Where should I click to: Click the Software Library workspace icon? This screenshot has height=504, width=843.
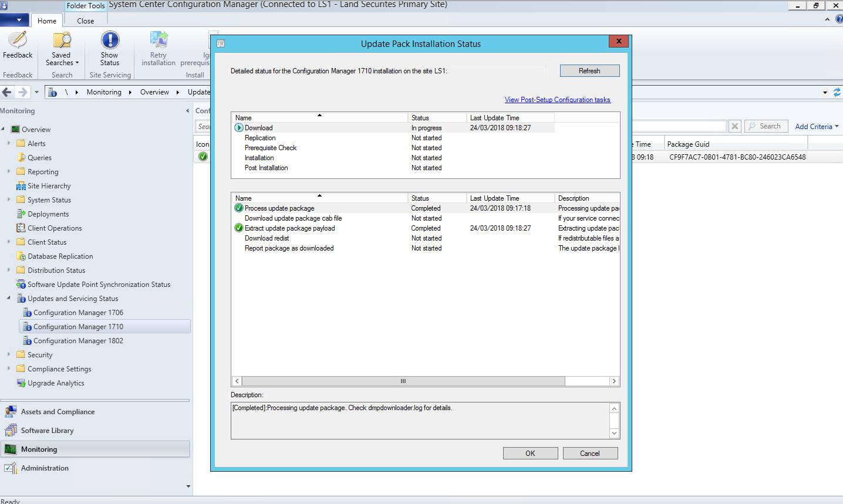click(x=11, y=431)
